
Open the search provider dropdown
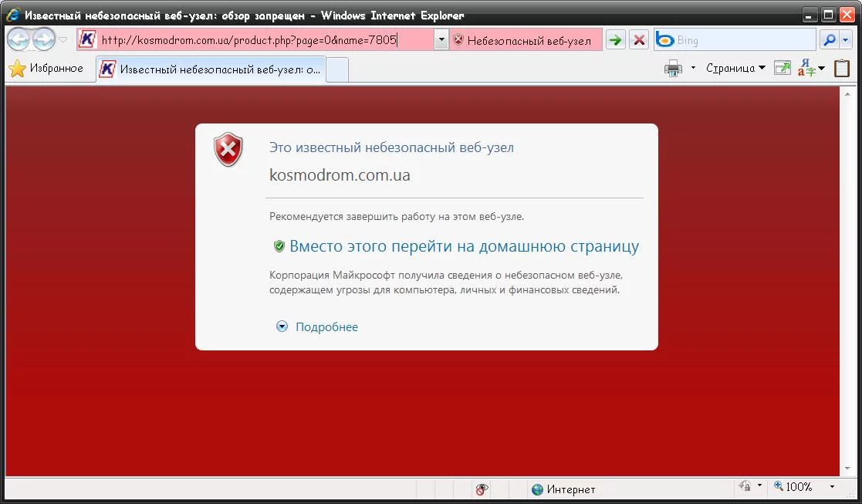tap(846, 39)
